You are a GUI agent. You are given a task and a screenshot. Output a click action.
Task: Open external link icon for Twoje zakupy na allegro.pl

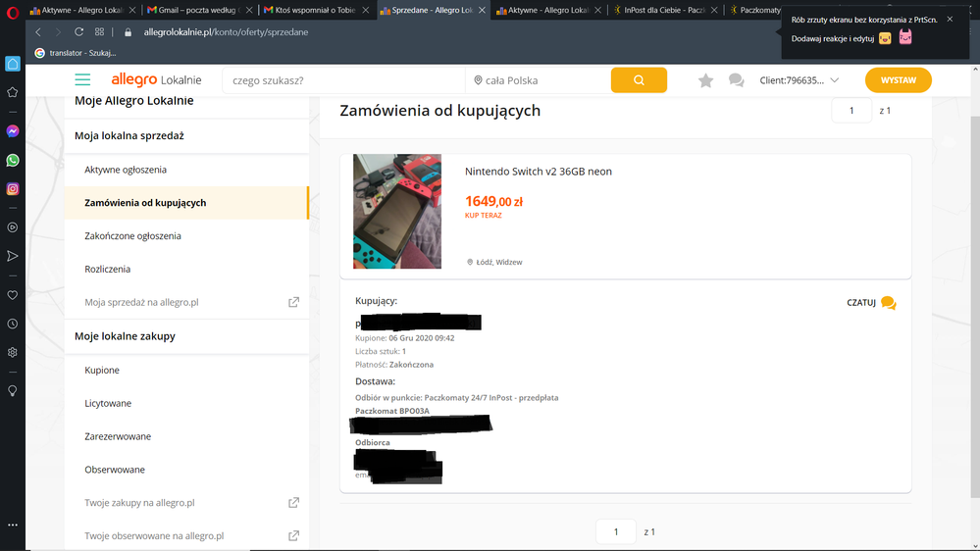tap(293, 503)
